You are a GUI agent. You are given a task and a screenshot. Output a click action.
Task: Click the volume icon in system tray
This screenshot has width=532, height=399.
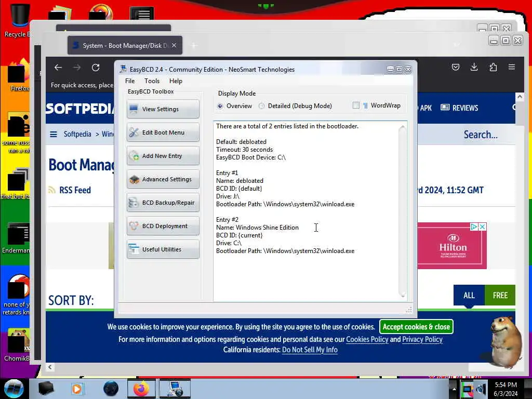[x=481, y=389]
